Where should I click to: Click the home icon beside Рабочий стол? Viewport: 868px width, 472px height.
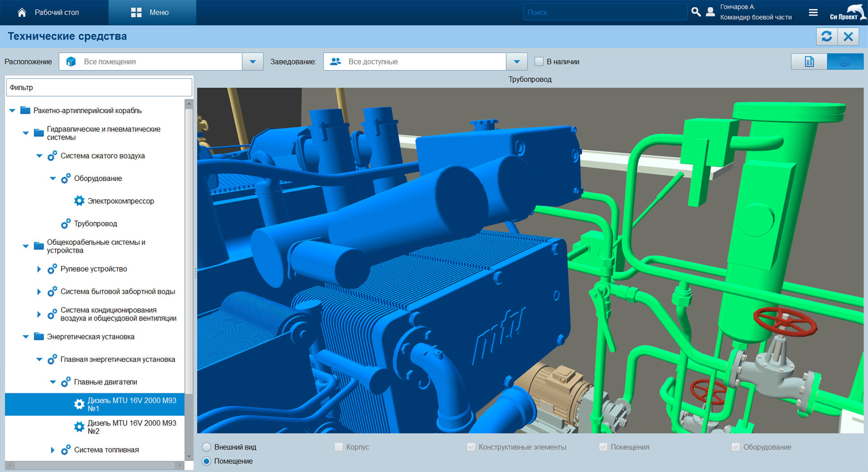coord(22,12)
